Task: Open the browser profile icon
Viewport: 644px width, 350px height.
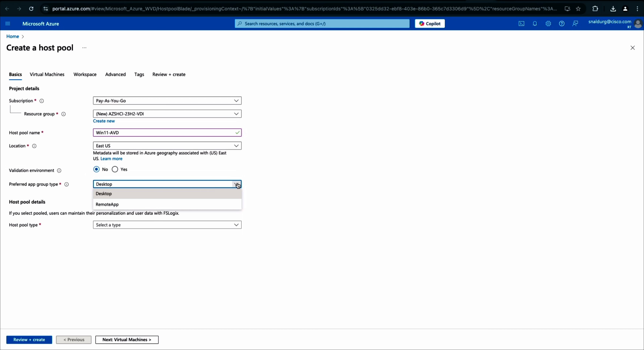Action: [x=625, y=9]
